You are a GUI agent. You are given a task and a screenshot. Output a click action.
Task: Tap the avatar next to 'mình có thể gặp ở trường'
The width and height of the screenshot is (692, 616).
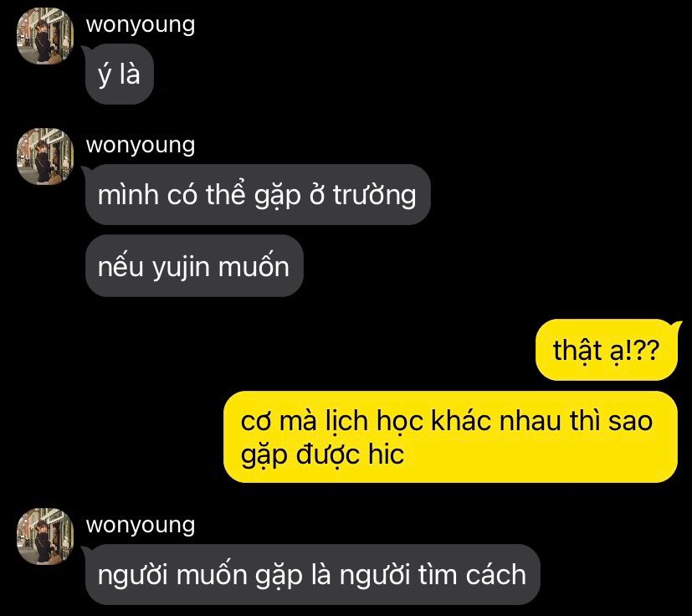(x=45, y=157)
